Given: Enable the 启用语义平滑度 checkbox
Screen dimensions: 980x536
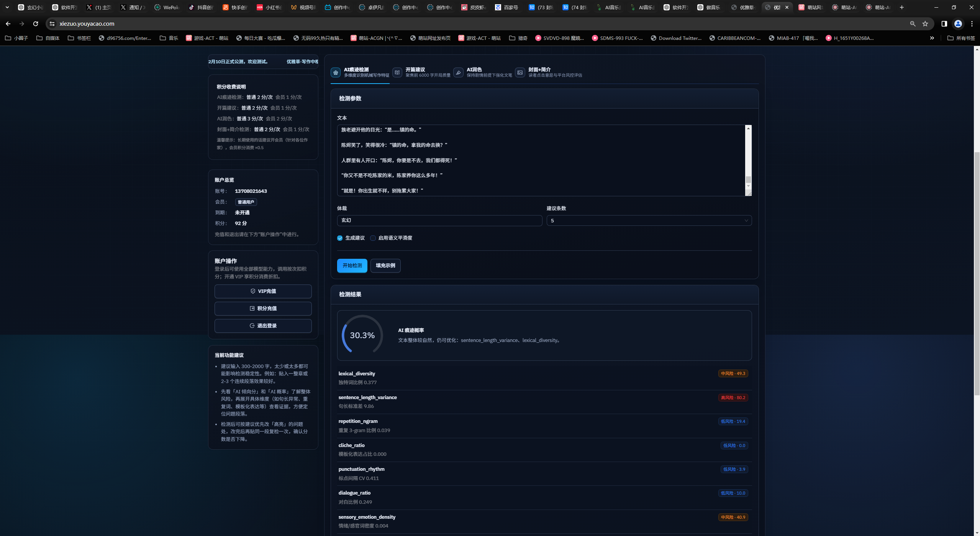Looking at the screenshot, I should coord(373,238).
